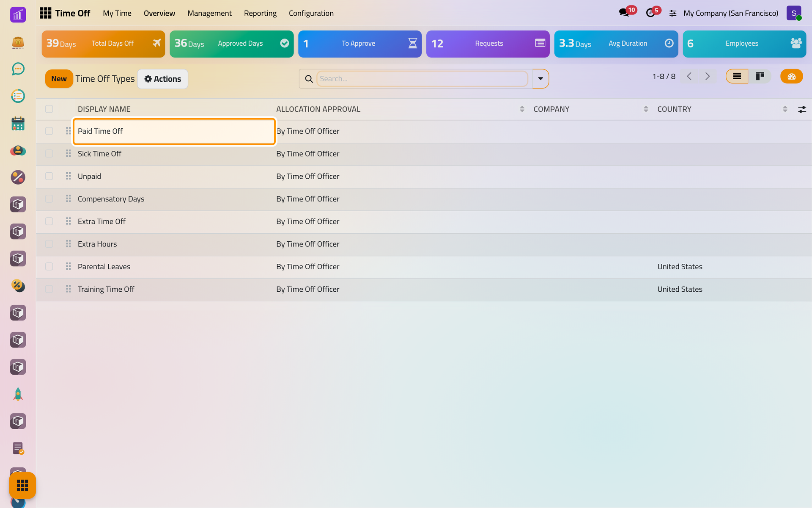Open the Management menu
The height and width of the screenshot is (508, 812).
[209, 13]
